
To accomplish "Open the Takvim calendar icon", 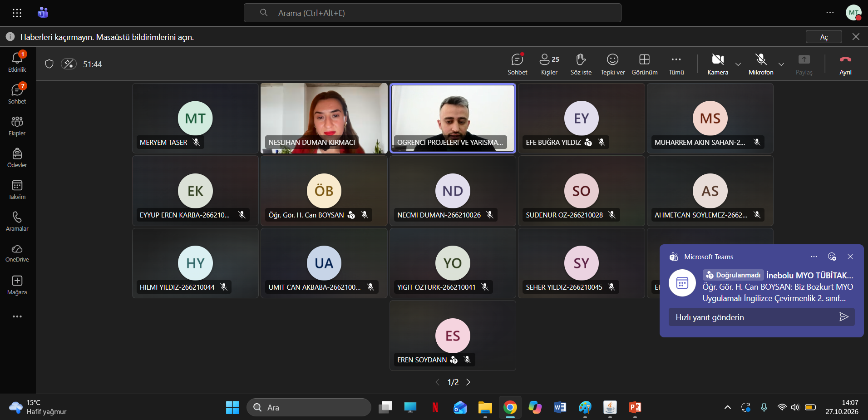I will [17, 189].
